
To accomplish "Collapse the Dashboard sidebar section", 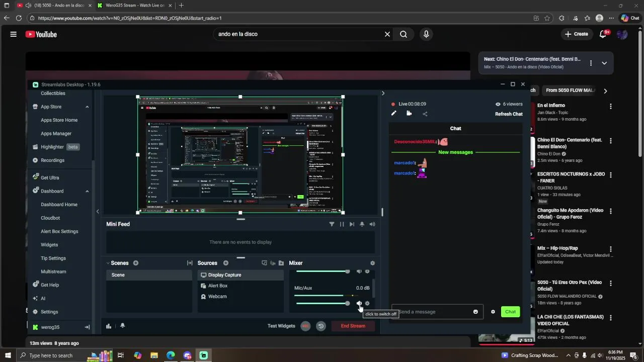I will (87, 191).
